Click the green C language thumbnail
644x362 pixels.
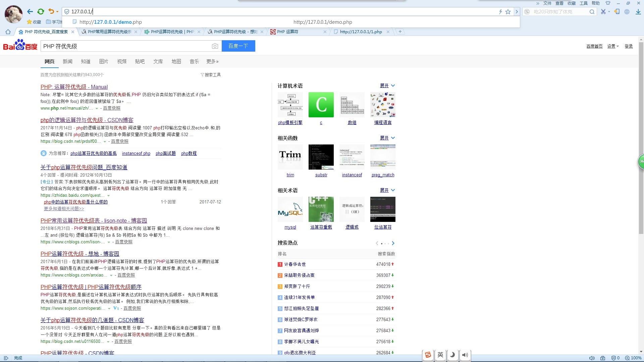[321, 105]
